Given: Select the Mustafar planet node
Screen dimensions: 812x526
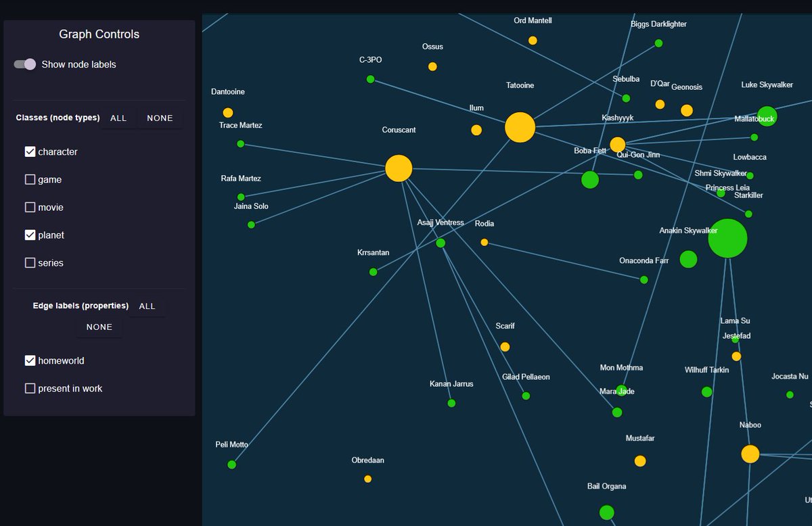Looking at the screenshot, I should (640, 461).
